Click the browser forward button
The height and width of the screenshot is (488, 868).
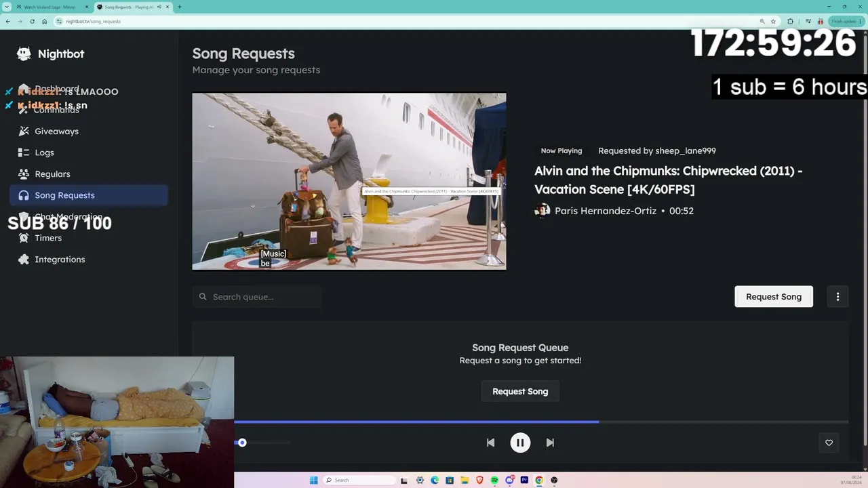tap(20, 21)
